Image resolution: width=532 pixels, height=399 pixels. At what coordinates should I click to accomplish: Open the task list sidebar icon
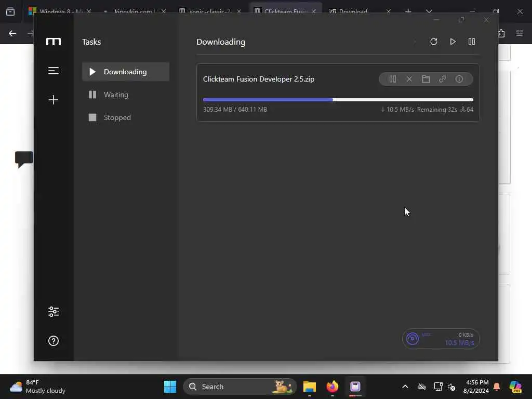(x=54, y=71)
